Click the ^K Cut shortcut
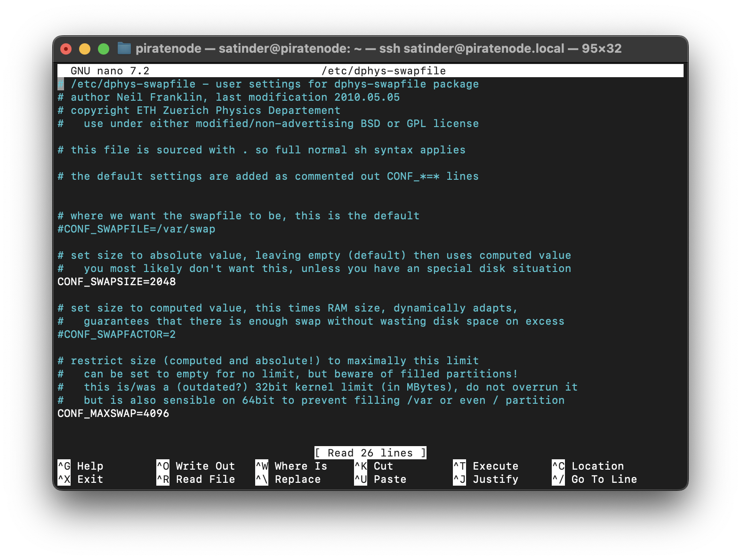The height and width of the screenshot is (560, 741). [374, 466]
